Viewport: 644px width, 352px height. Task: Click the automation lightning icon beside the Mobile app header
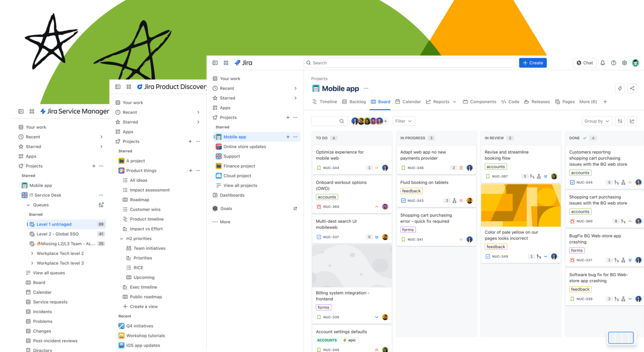tap(619, 88)
